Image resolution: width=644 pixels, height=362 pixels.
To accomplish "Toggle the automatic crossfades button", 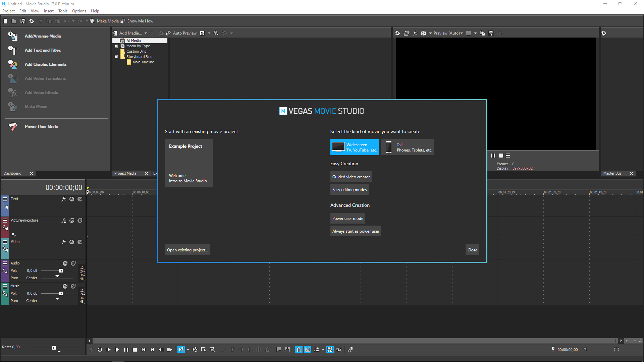I will coord(308,350).
